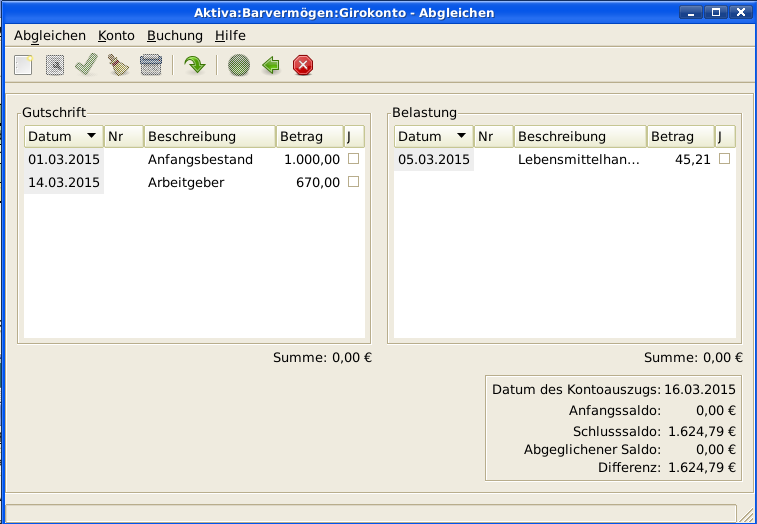Click the grey circle finish icon

(x=238, y=66)
